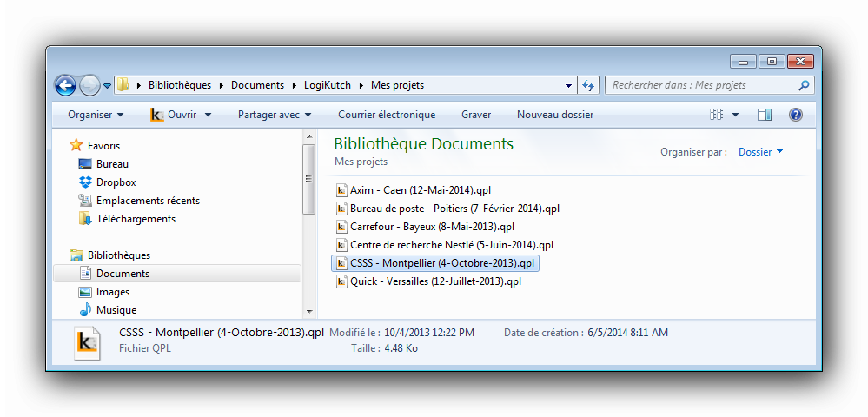
Task: Select Bibliothèques in the navigation pane
Action: pyautogui.click(x=119, y=255)
